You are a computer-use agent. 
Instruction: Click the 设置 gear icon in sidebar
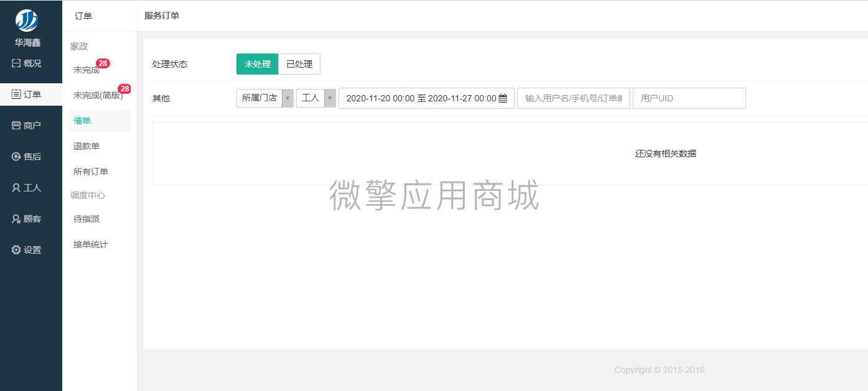tap(16, 250)
